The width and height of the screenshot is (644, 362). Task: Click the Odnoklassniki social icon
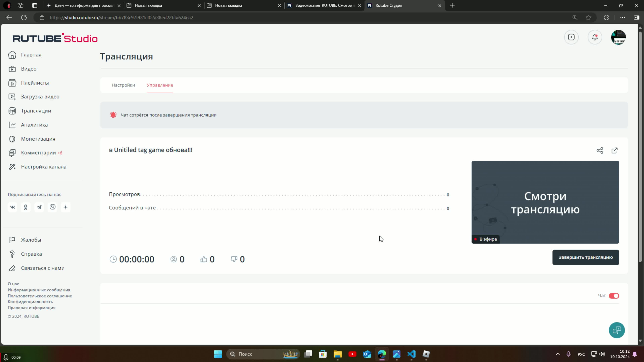coord(26,207)
